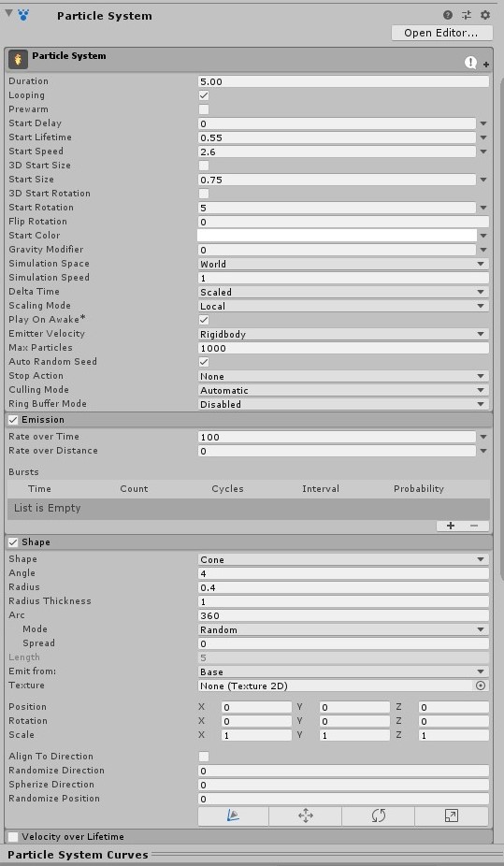Open the Gravity Modifier mode dropdown arrow
The height and width of the screenshot is (866, 504).
point(483,250)
